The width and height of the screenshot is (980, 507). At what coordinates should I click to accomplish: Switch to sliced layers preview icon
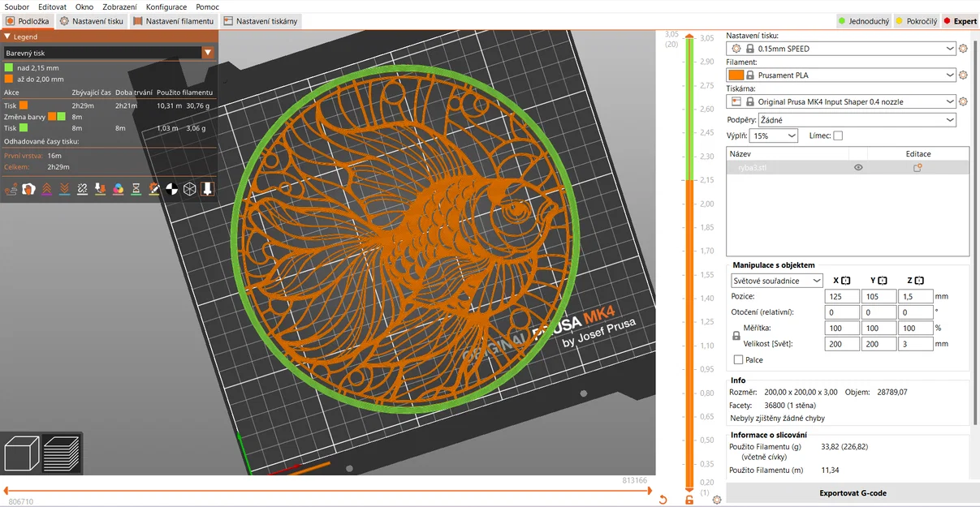pos(62,454)
